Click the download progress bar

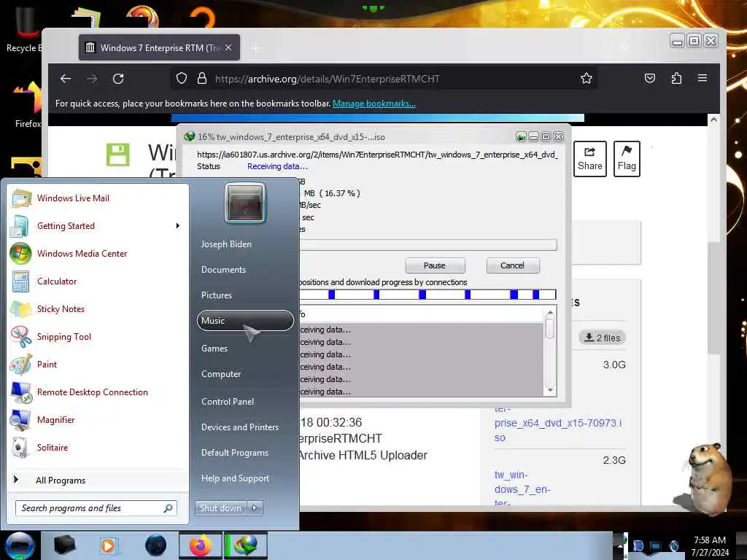click(x=427, y=245)
